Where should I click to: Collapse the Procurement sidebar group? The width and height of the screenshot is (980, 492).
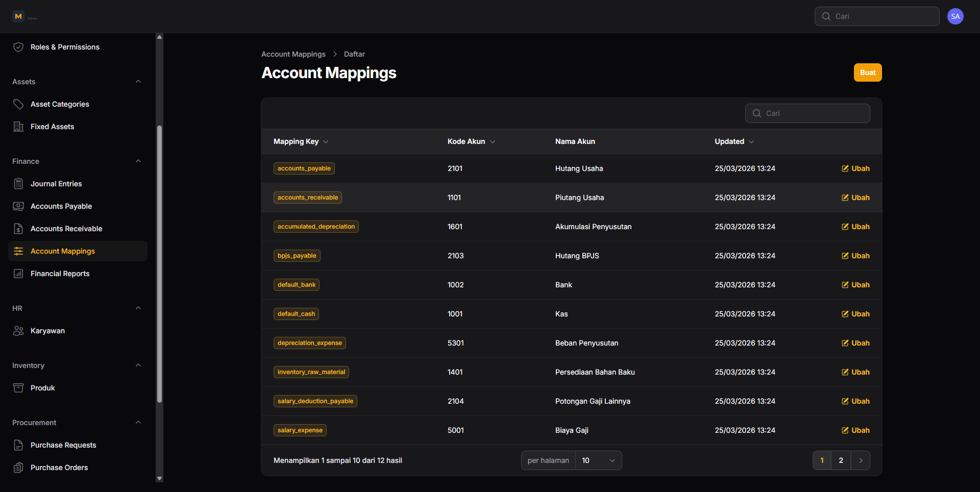pos(138,423)
